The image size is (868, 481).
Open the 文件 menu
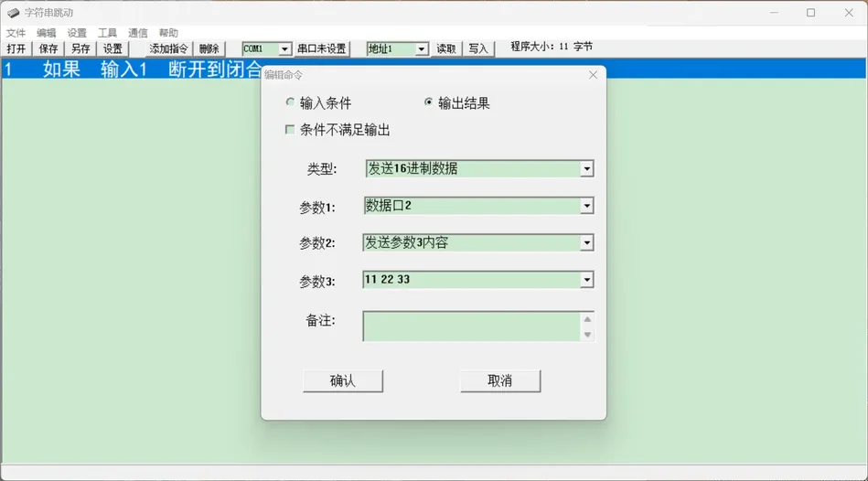click(x=16, y=33)
